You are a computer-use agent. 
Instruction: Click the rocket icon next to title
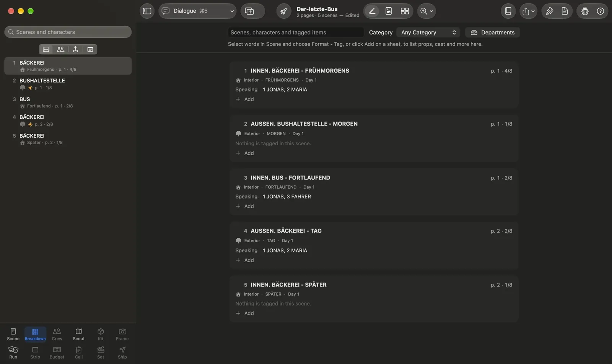[283, 11]
